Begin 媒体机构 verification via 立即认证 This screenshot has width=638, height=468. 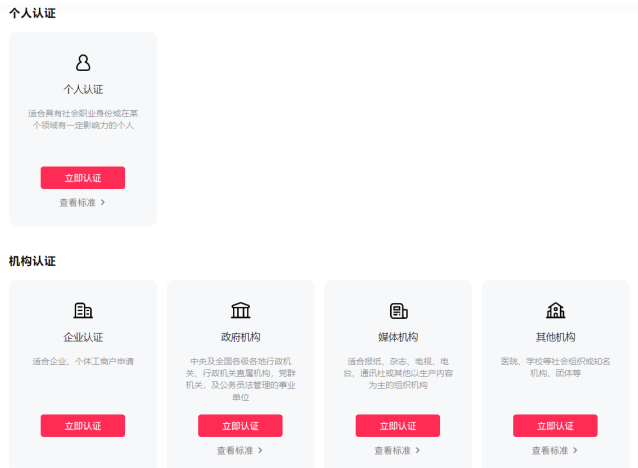coord(398,426)
